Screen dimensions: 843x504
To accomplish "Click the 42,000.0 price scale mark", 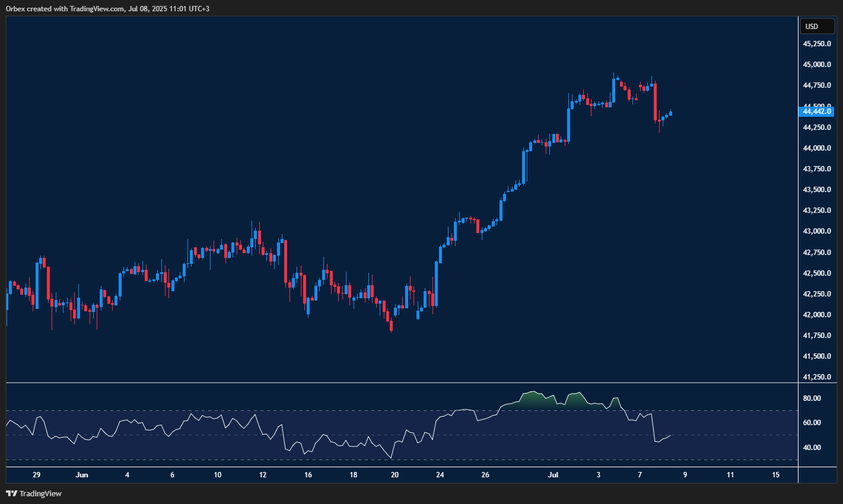I will tap(816, 315).
